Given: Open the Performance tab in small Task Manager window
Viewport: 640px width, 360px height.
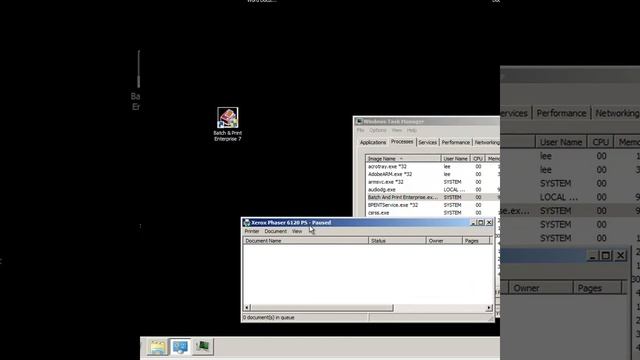Looking at the screenshot, I should point(456,142).
